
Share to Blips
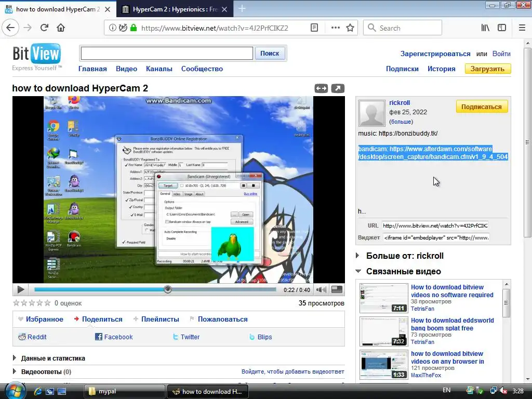click(261, 337)
